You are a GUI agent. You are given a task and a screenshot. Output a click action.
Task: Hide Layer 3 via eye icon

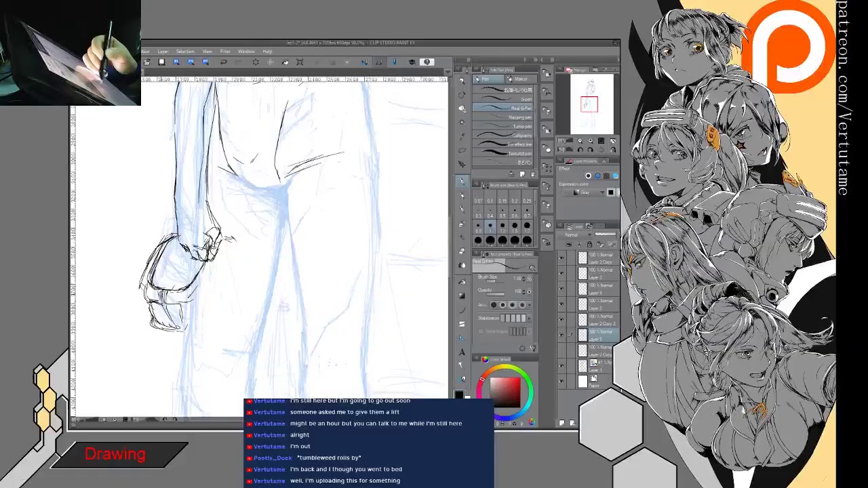point(561,274)
